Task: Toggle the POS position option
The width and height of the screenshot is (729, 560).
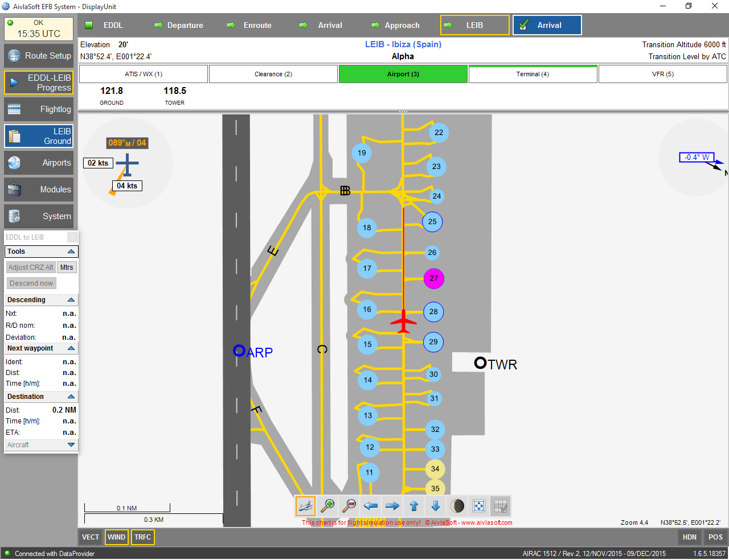Action: pos(716,537)
